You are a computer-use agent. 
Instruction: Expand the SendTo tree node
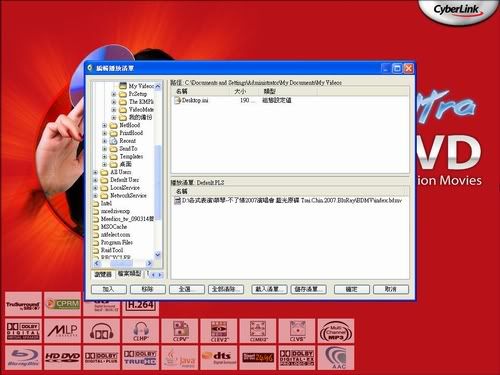point(104,149)
